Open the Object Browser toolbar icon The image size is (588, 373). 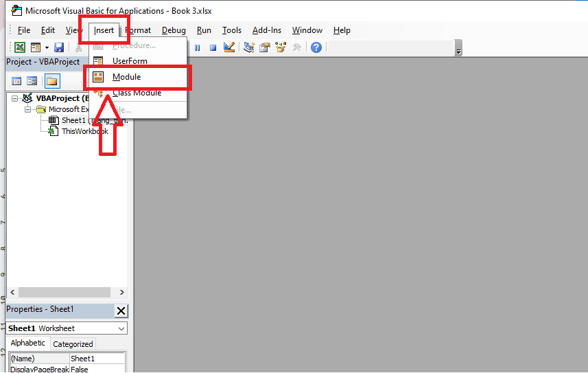tap(281, 47)
